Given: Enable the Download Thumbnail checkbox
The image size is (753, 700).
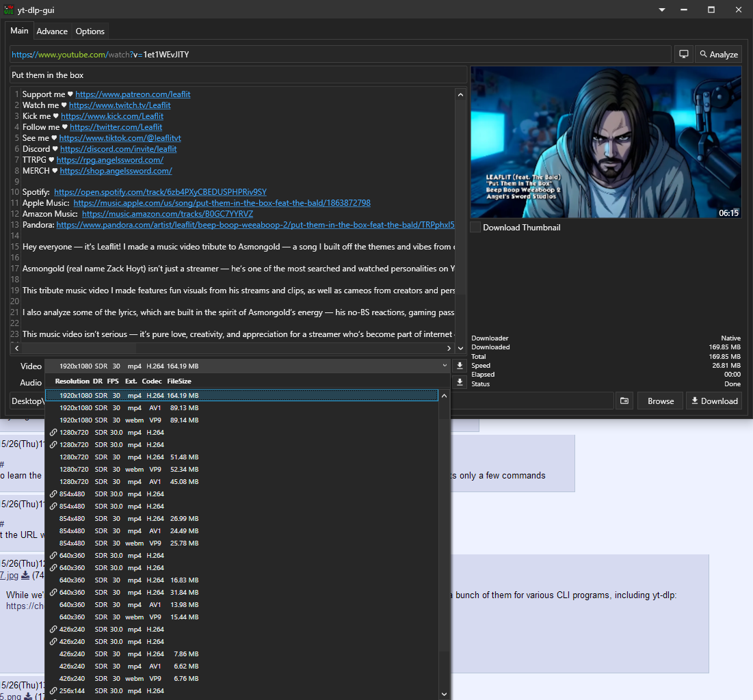Looking at the screenshot, I should pos(475,228).
